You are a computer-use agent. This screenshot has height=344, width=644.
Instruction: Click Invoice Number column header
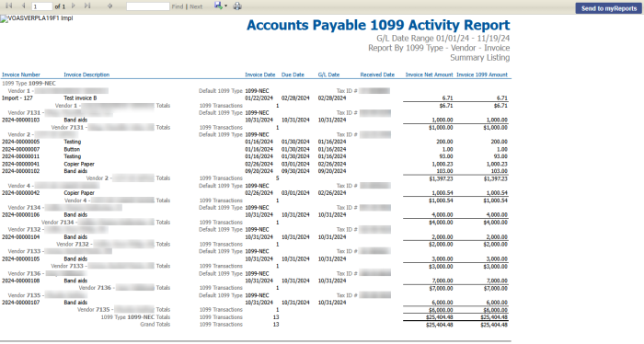(21, 75)
